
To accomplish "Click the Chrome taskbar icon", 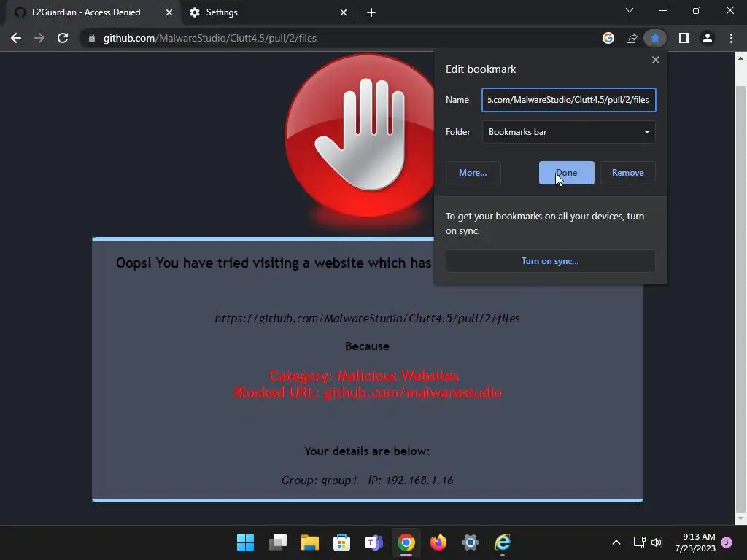I will pos(406,542).
